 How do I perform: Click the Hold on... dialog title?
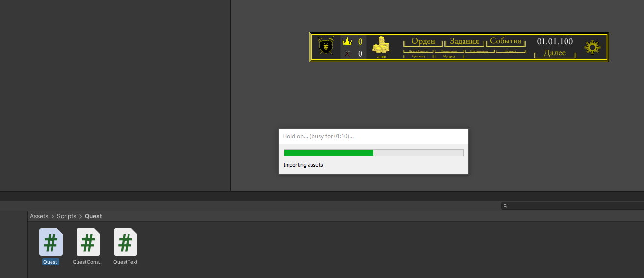pos(318,136)
